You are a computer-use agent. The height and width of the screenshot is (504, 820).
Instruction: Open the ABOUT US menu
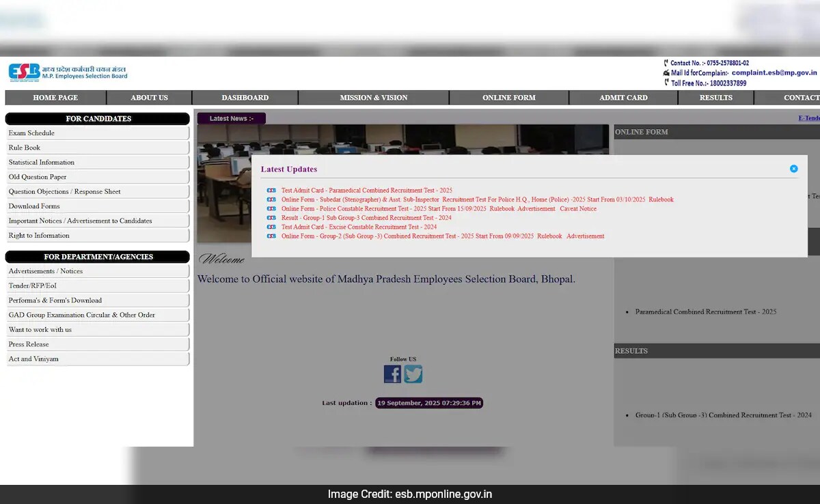[149, 98]
